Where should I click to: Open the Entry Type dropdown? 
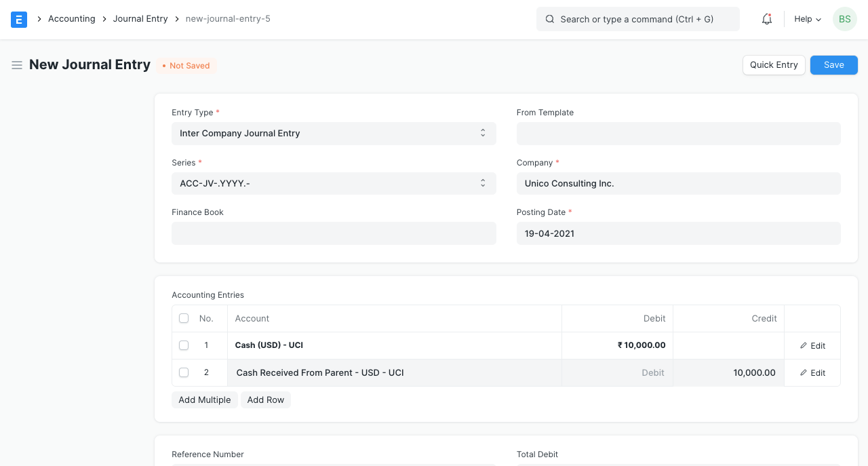coord(334,133)
